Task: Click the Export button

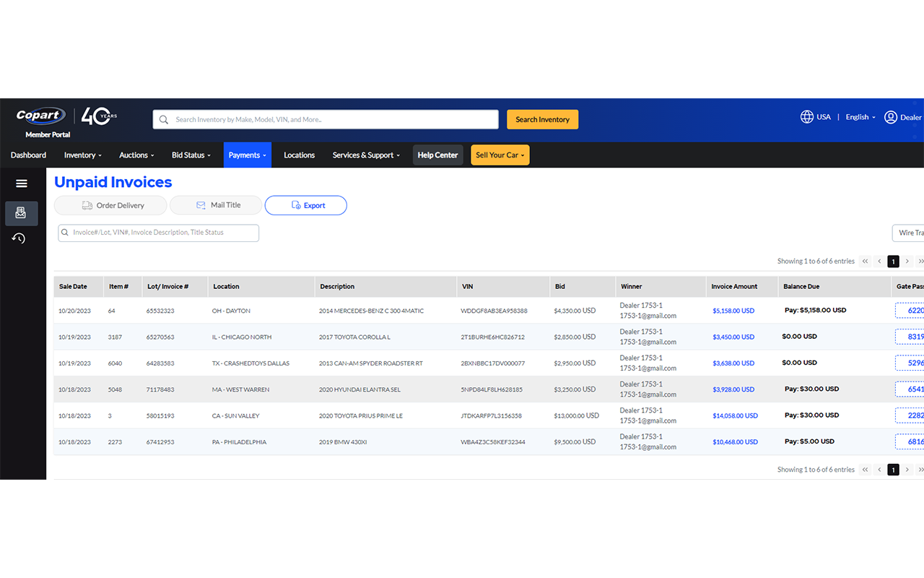Action: pos(306,205)
